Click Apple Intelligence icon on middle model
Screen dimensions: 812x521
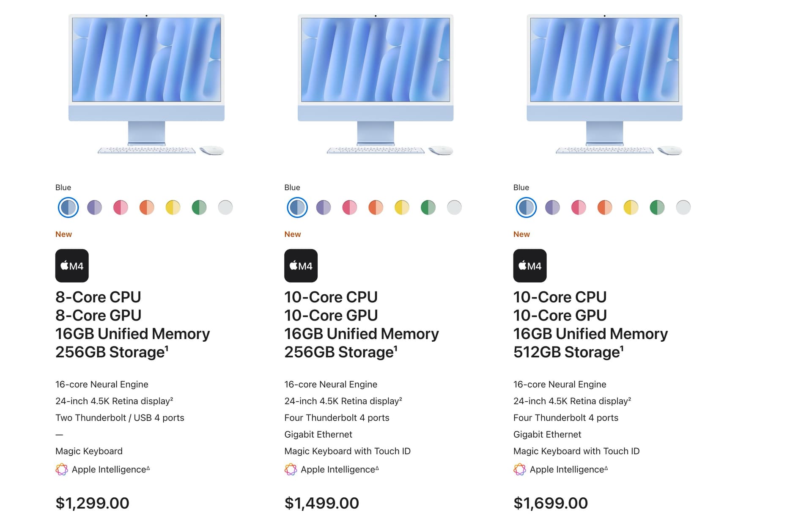coord(291,469)
